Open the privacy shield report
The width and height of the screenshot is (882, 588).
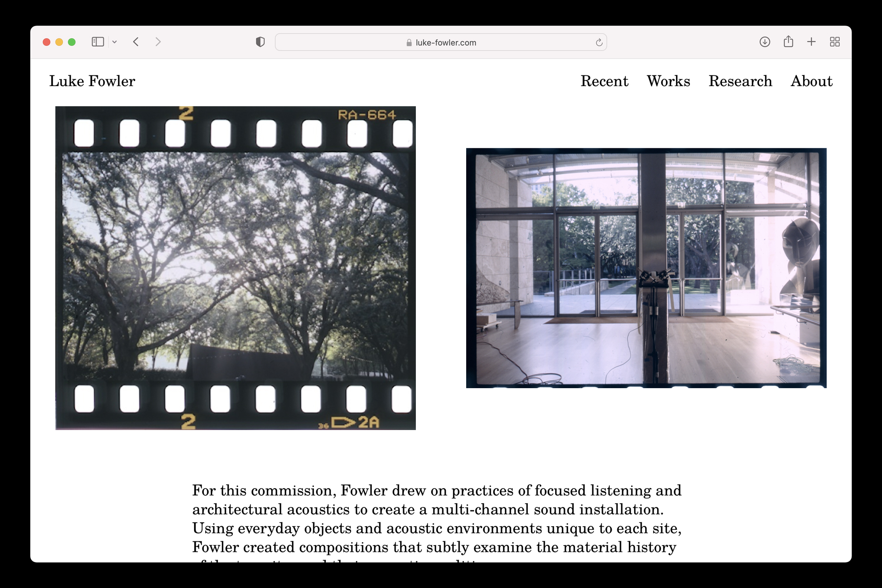click(260, 42)
